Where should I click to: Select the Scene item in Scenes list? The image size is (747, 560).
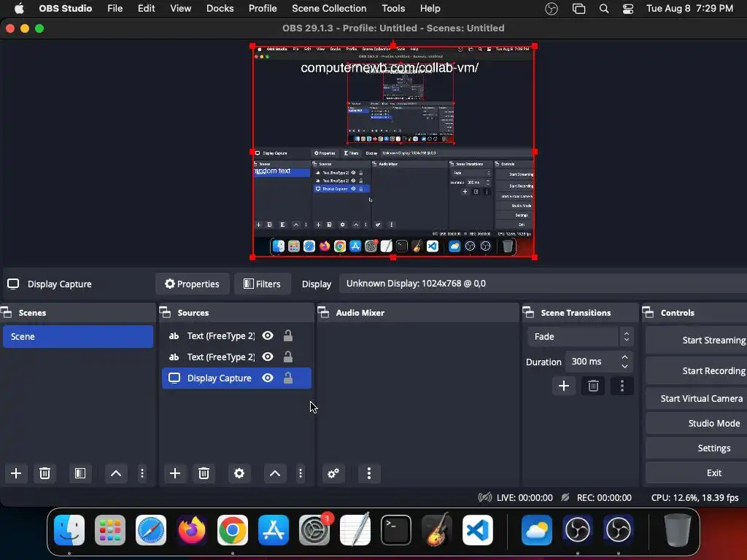78,337
